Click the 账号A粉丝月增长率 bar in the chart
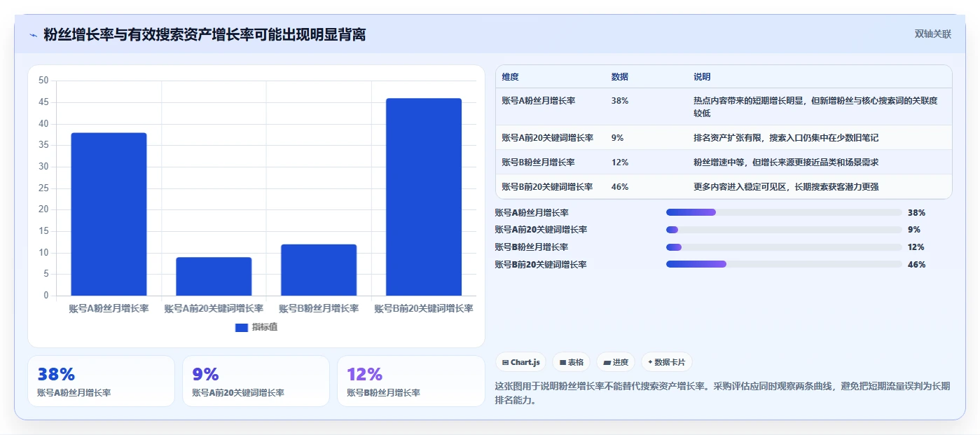Viewport: 980px width, 435px height. point(109,214)
